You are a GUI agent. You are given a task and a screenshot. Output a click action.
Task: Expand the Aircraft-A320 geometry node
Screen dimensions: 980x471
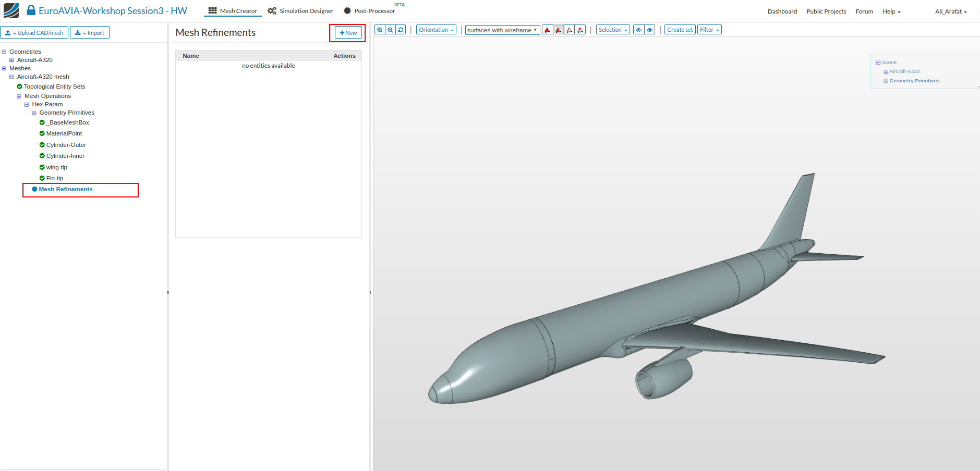pos(11,60)
